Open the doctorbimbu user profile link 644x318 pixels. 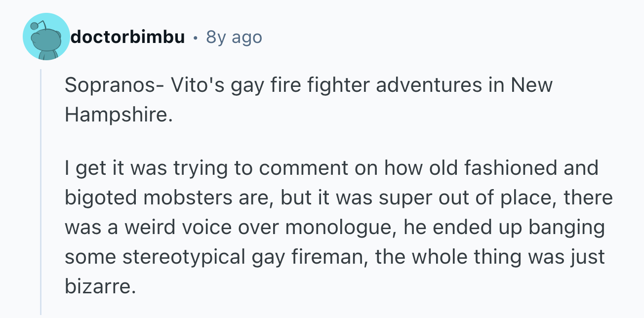pos(128,37)
